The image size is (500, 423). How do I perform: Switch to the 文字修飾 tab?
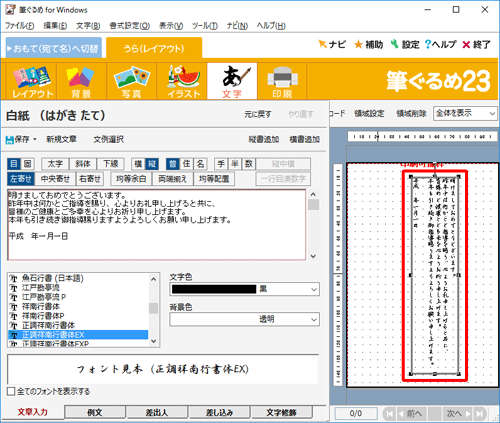click(282, 412)
